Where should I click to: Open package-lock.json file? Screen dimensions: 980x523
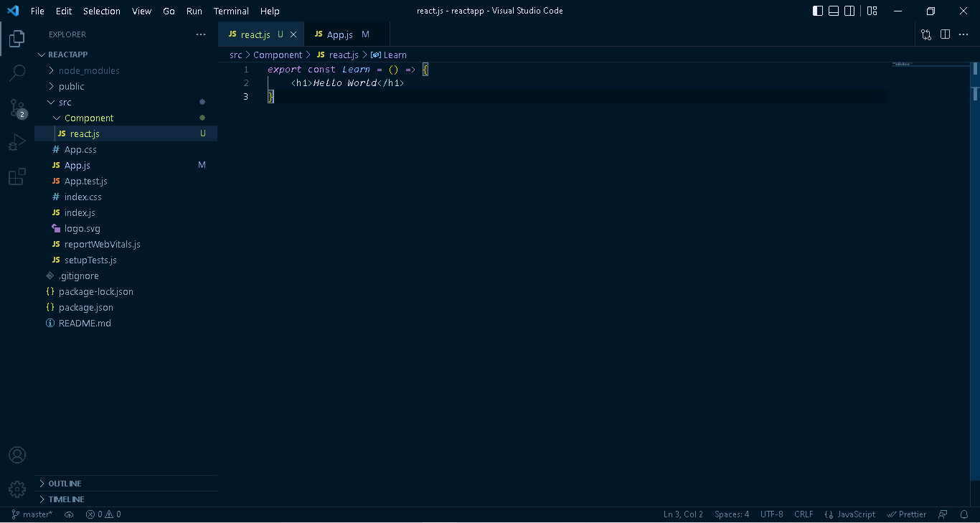point(126,291)
